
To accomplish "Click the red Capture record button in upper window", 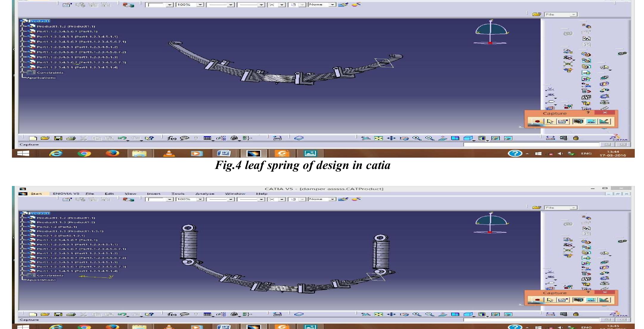I will point(537,121).
